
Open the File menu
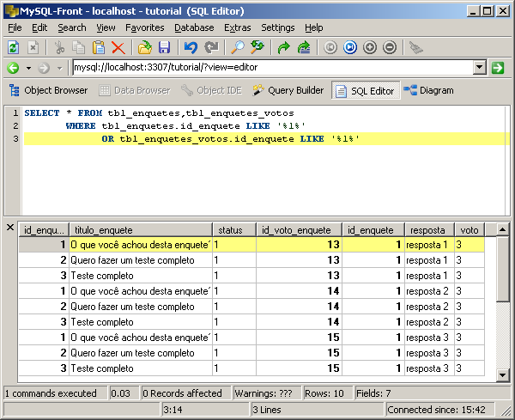coord(15,28)
